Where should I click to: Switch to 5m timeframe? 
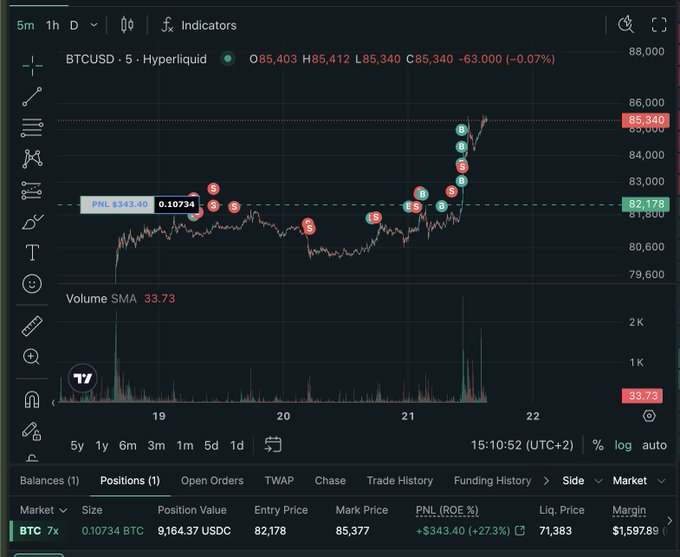pyautogui.click(x=25, y=26)
